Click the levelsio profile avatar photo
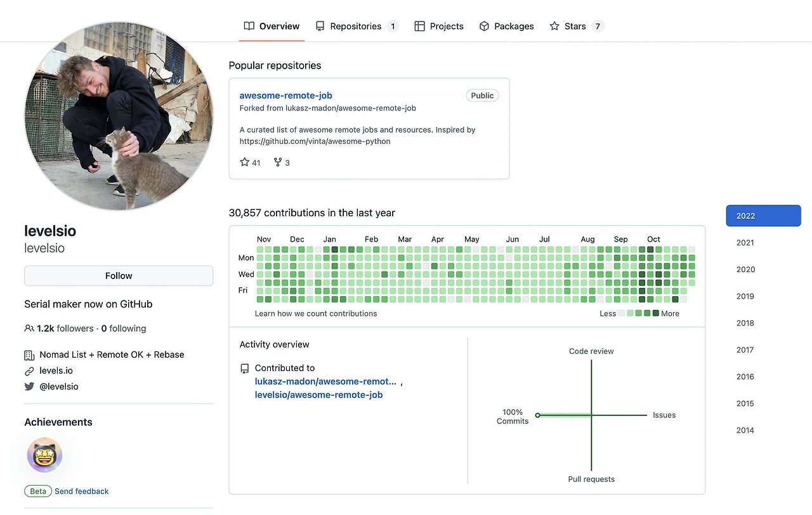Viewport: 812px width, 515px height. click(119, 116)
